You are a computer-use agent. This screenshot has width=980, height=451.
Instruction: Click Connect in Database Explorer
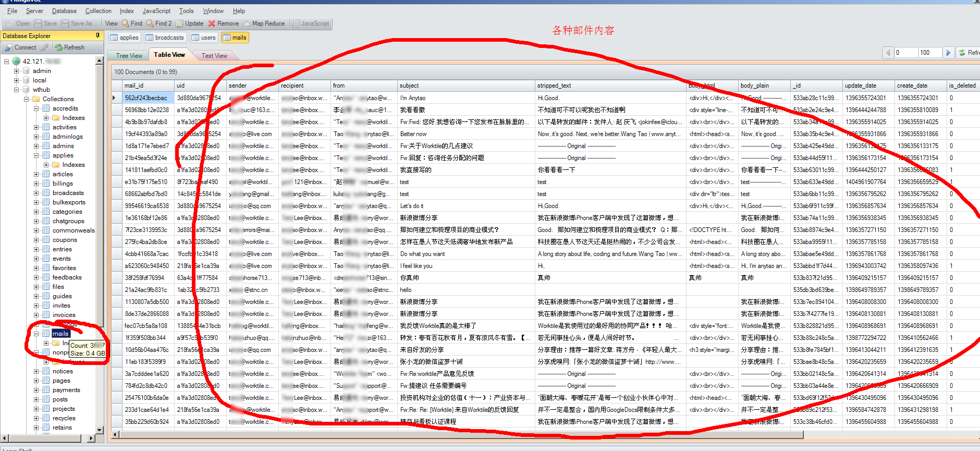point(21,47)
